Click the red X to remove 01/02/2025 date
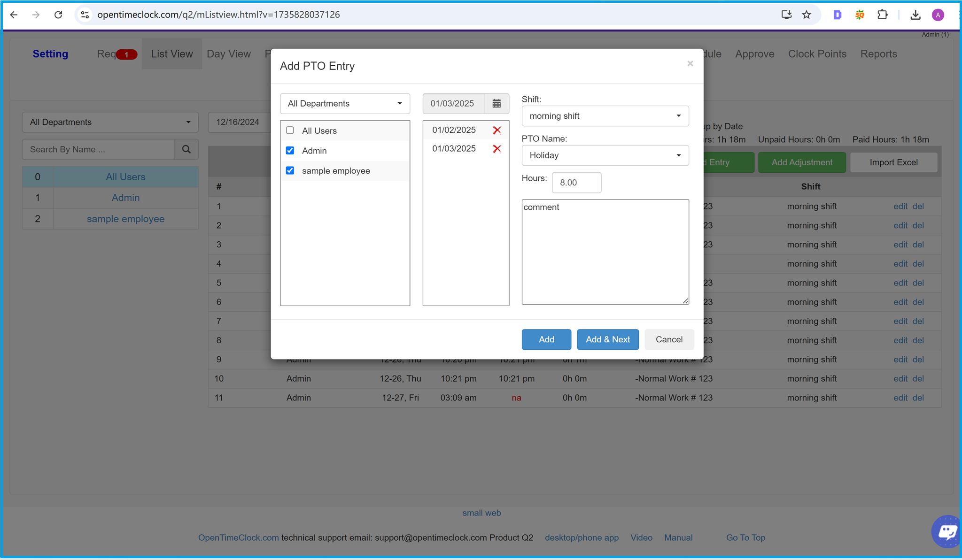This screenshot has height=560, width=962. [x=497, y=130]
